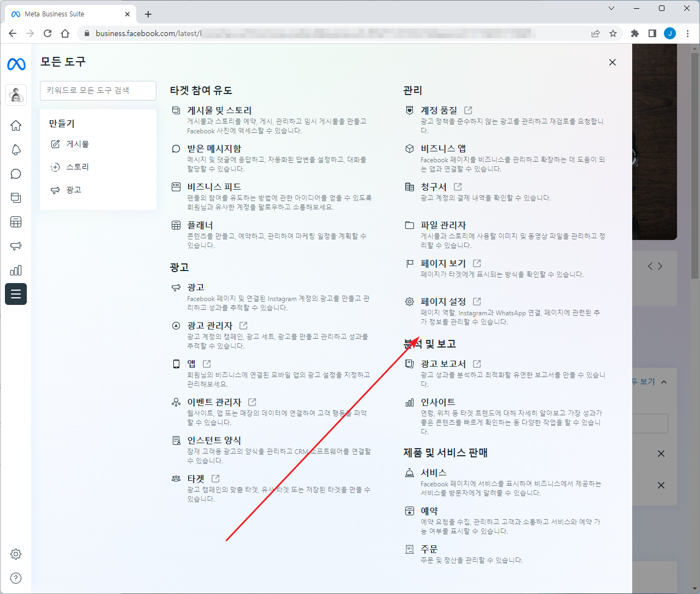Close the 모든 도구 panel
Viewport: 700px width, 594px height.
point(612,62)
